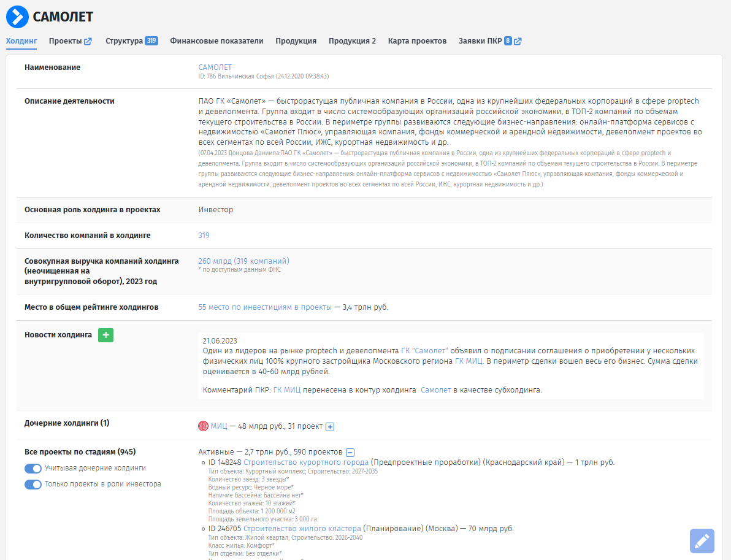Screen dimensions: 731x560
Task: Click the green add news plus button
Action: click(105, 335)
